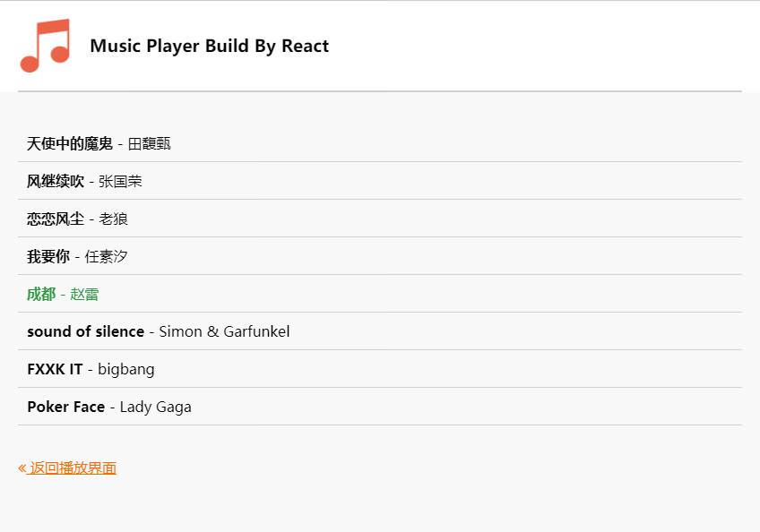The width and height of the screenshot is (760, 532).
Task: Click the Music Player Build By React heading
Action: click(x=210, y=46)
